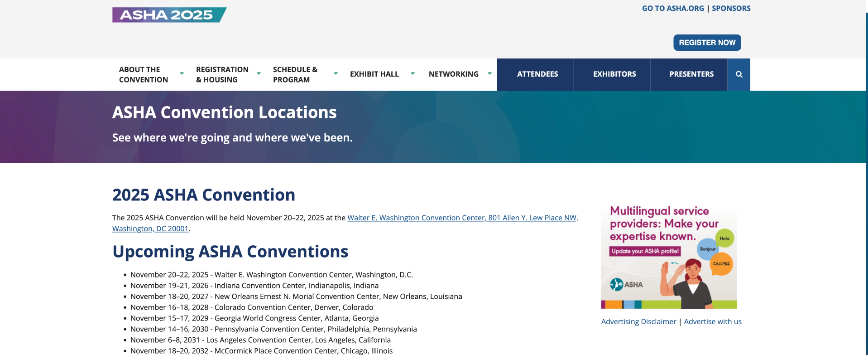
Task: Open the Sponsors link
Action: click(x=731, y=8)
